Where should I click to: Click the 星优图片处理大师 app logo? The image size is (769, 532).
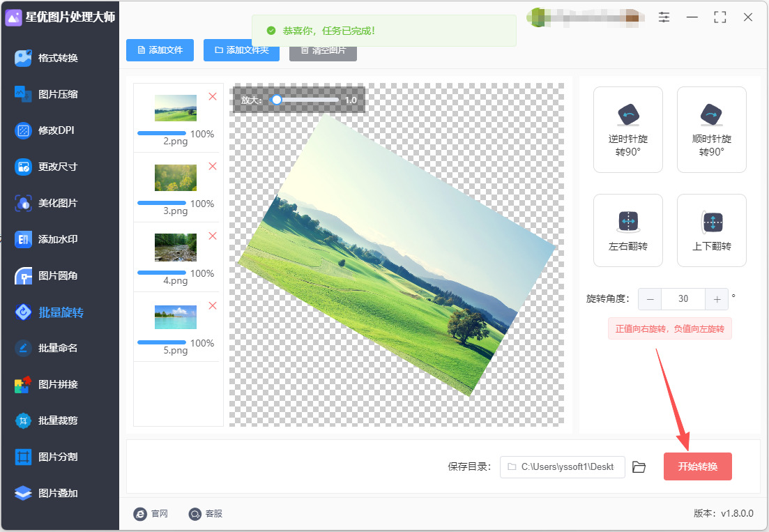click(x=13, y=17)
